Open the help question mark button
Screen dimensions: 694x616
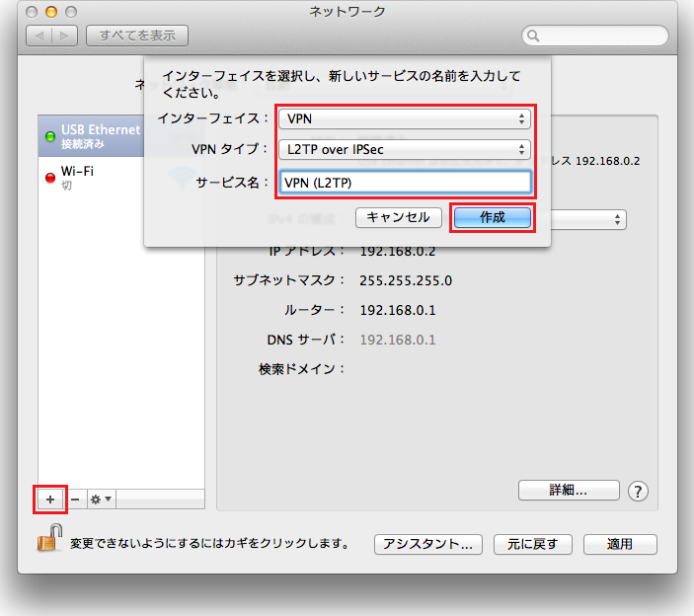(x=638, y=492)
